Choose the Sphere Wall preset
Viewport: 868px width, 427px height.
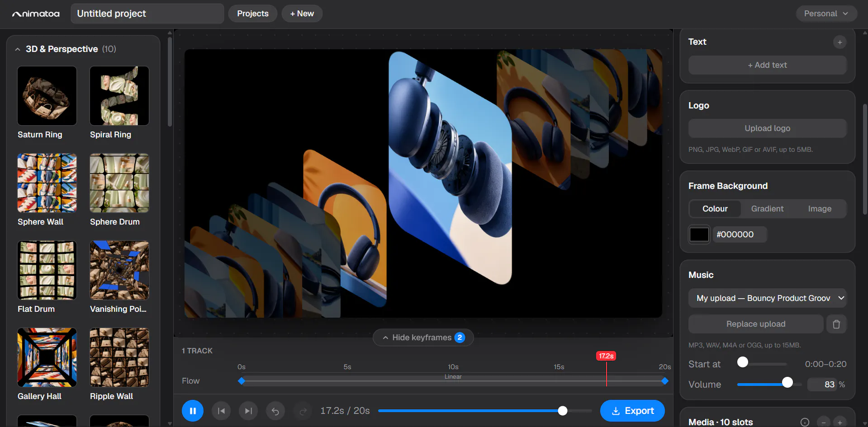pos(47,183)
